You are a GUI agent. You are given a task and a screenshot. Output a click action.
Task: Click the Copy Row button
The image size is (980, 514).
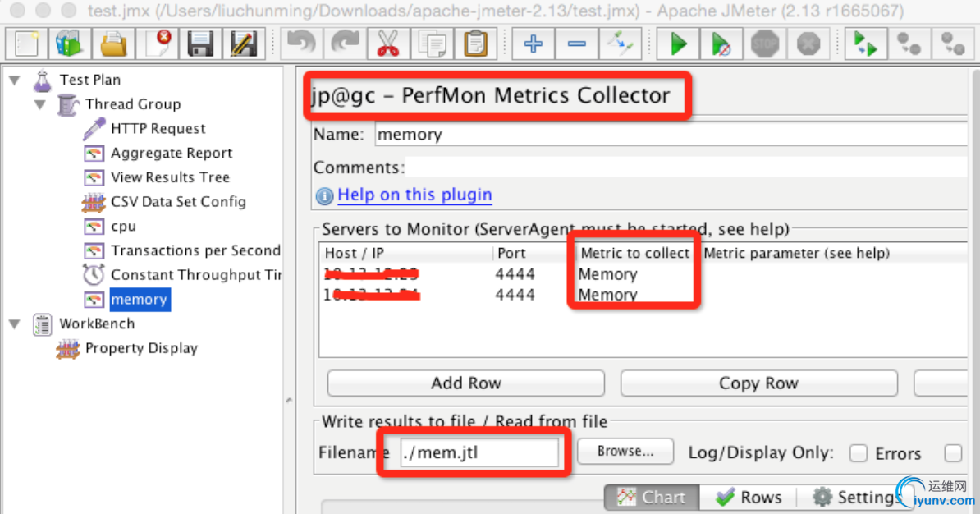point(758,383)
